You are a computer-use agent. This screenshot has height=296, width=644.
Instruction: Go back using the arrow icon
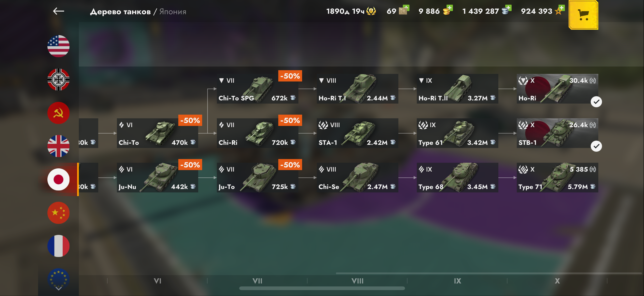click(x=58, y=11)
